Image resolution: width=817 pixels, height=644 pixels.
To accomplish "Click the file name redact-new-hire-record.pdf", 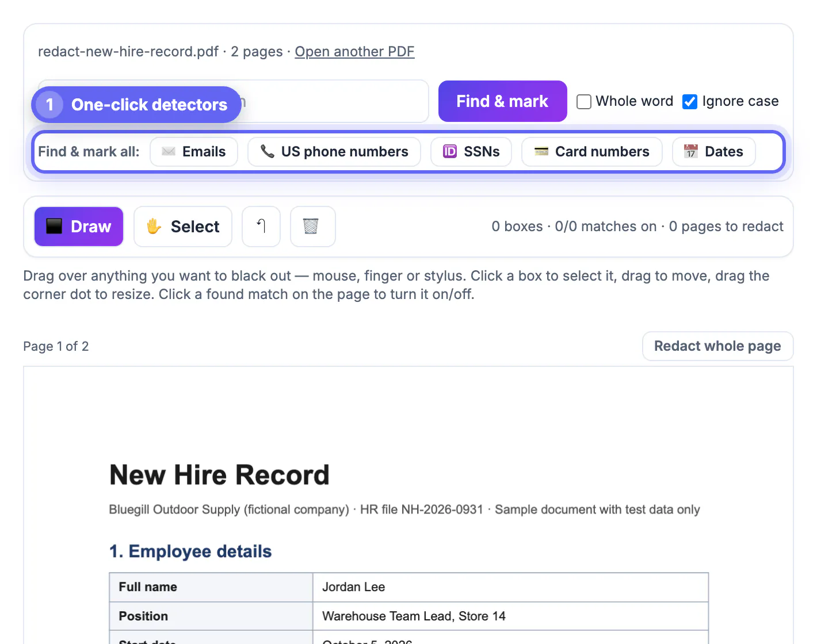I will pyautogui.click(x=128, y=52).
